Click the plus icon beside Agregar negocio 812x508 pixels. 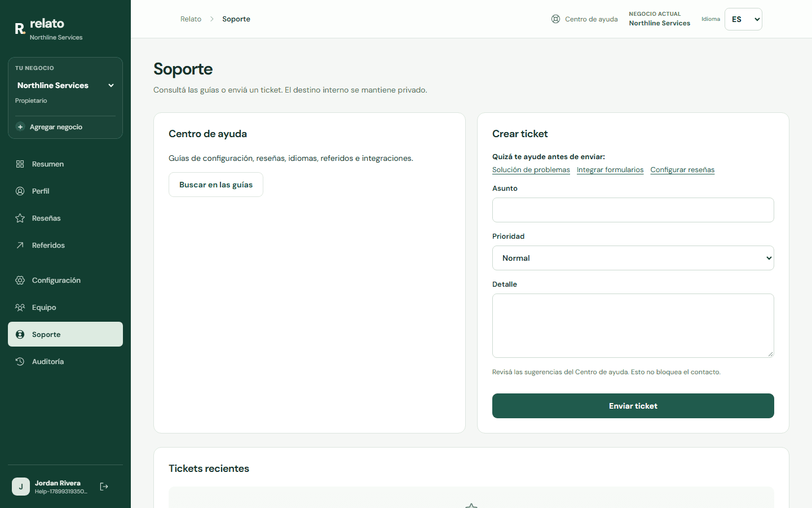[x=20, y=127]
